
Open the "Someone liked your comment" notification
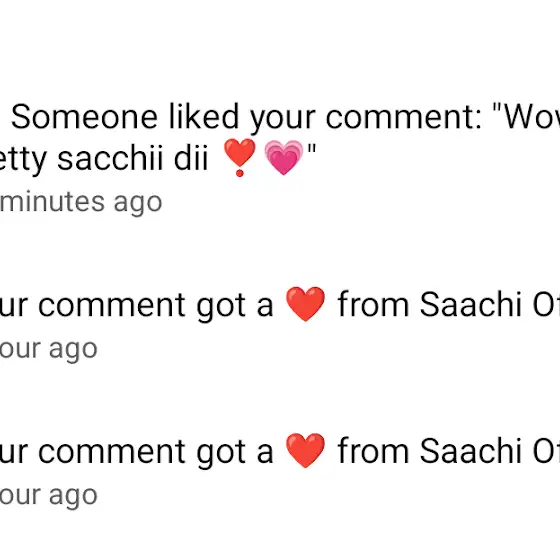[x=280, y=159]
